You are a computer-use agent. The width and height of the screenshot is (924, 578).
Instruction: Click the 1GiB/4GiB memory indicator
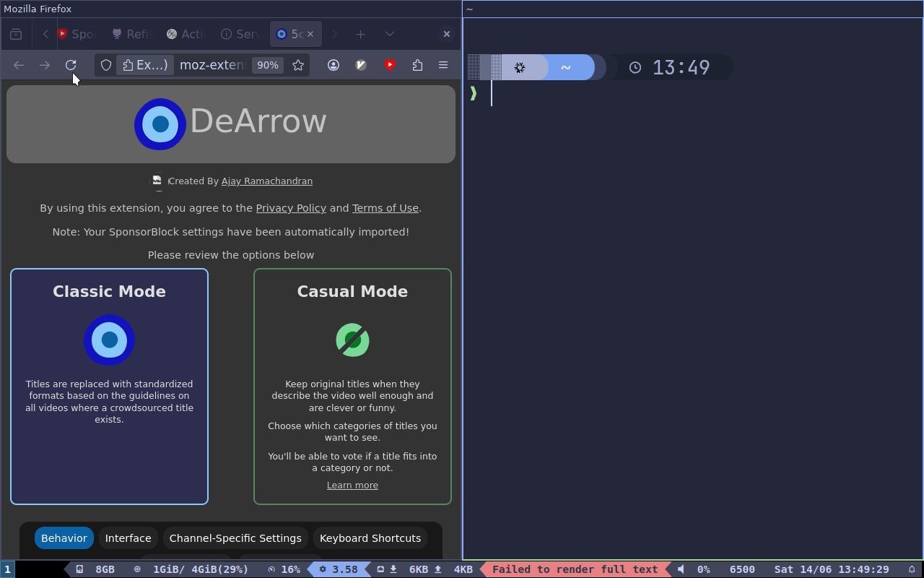191,569
